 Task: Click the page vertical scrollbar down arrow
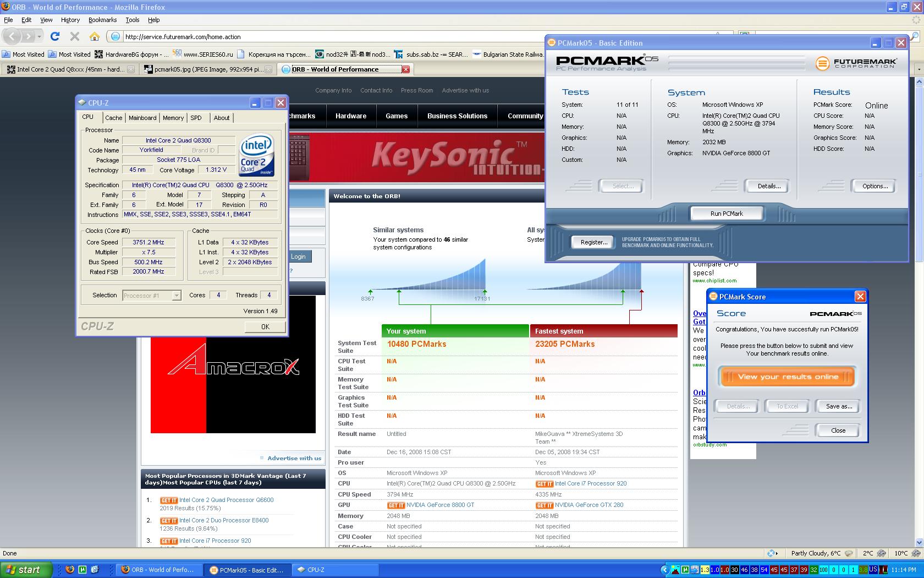pyautogui.click(x=919, y=543)
